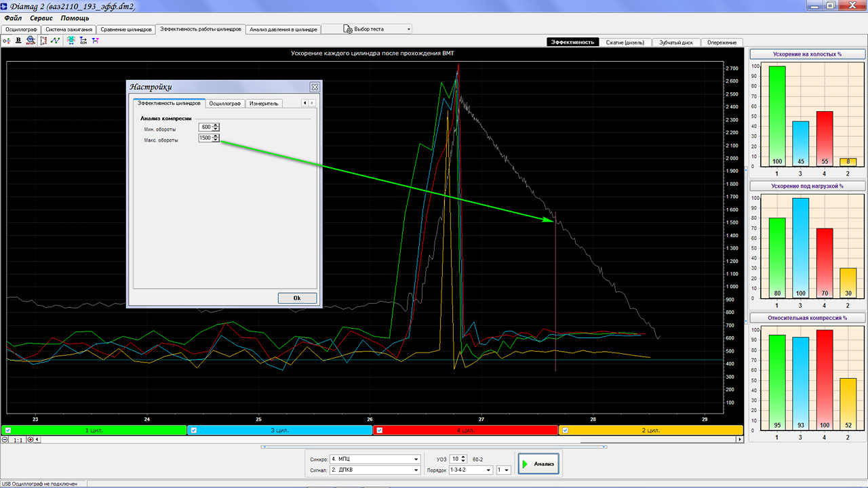
Task: Click right scroll arrow of graph scrollbar
Action: click(741, 439)
